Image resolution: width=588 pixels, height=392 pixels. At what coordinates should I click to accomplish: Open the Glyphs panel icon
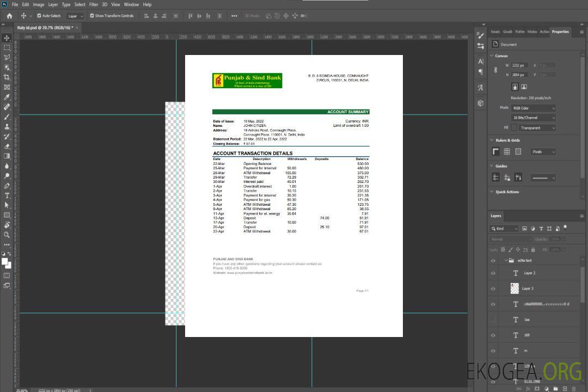(480, 87)
